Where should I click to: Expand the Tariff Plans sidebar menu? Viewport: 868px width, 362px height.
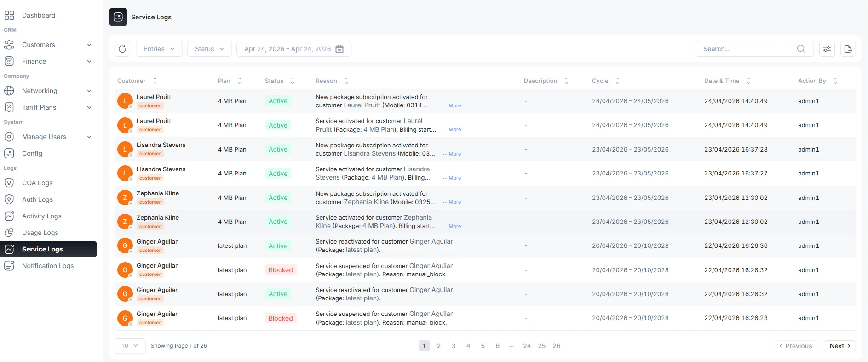pyautogui.click(x=89, y=107)
